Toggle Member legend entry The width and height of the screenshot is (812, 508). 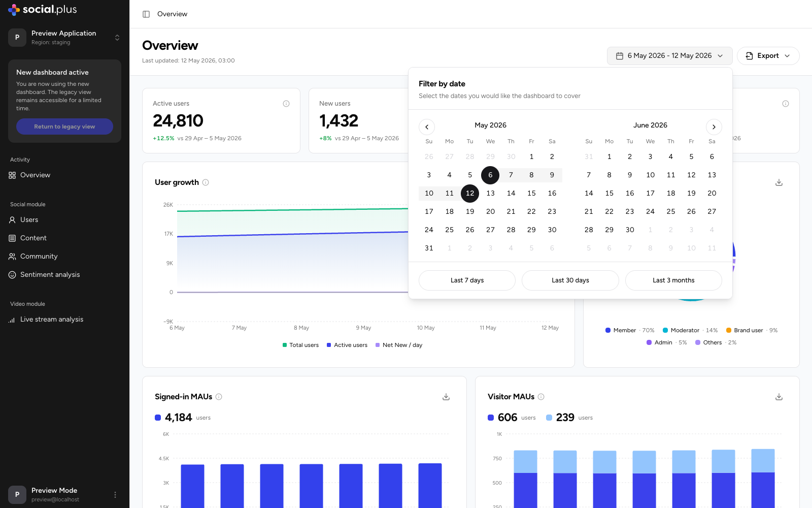point(630,330)
